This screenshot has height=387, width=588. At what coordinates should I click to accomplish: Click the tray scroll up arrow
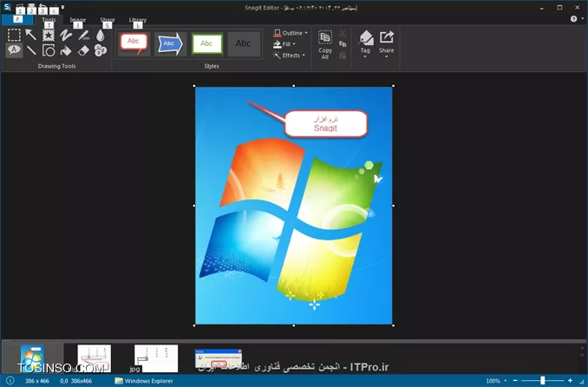[x=582, y=349]
